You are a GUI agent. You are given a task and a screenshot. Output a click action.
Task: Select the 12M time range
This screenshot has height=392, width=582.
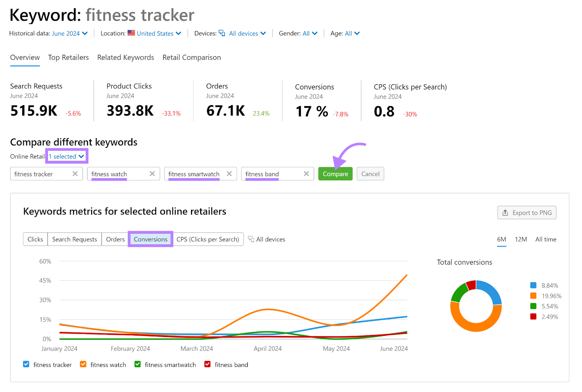[x=521, y=239]
